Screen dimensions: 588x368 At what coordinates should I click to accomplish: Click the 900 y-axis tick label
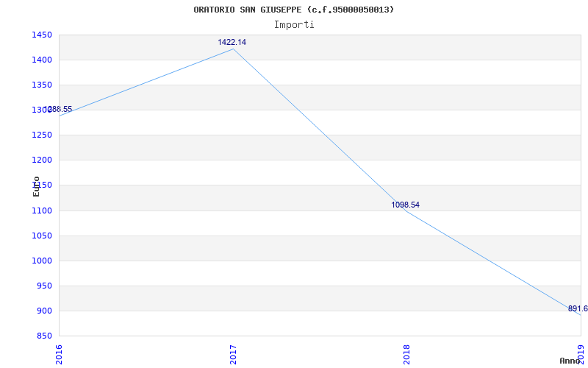44,311
